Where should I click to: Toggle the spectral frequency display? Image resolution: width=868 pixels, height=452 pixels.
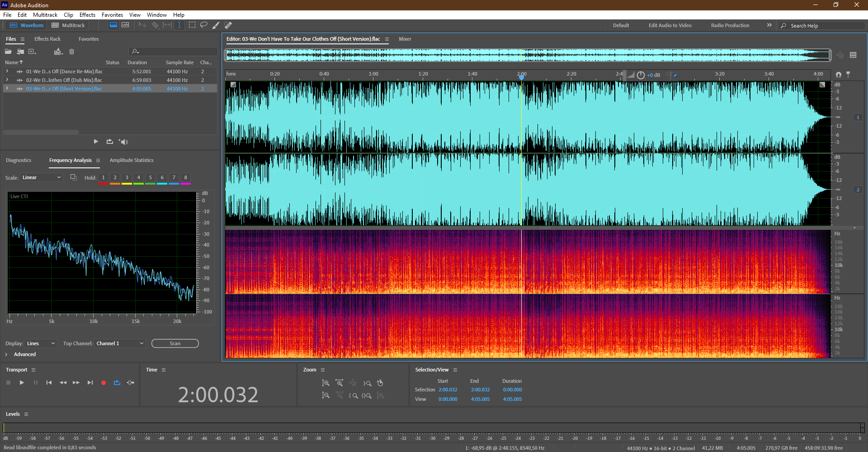click(x=113, y=25)
